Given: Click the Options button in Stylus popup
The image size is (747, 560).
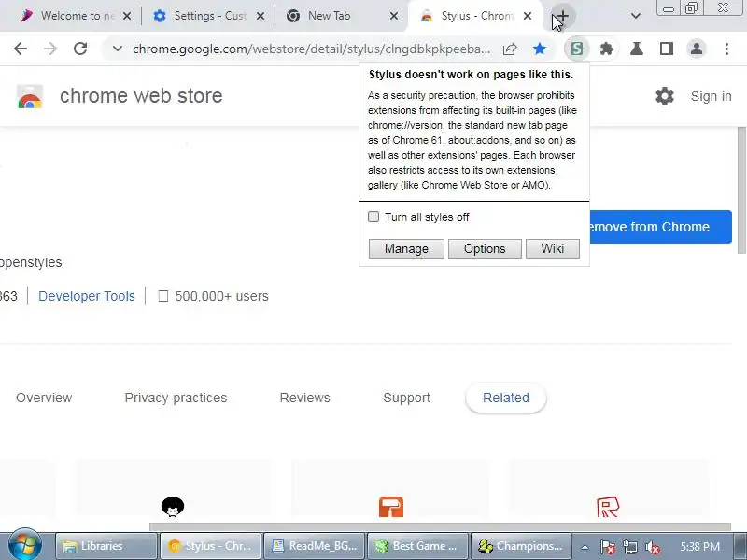Looking at the screenshot, I should click(x=485, y=248).
